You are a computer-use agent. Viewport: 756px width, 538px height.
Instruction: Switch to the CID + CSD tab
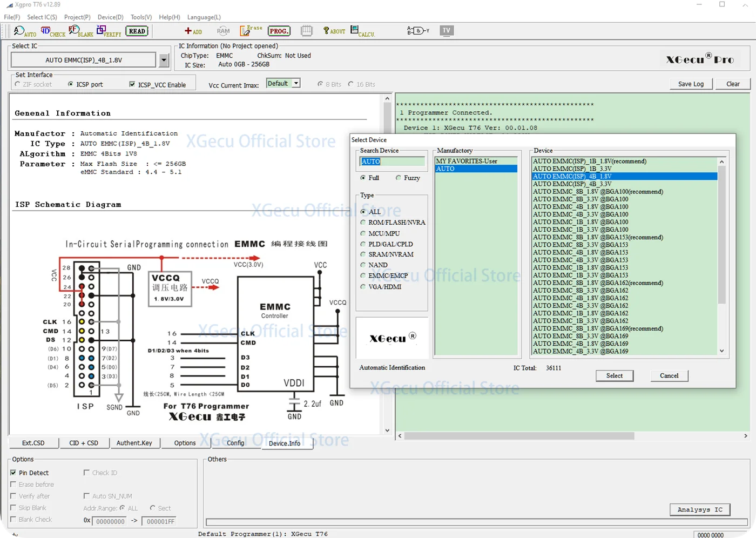84,443
